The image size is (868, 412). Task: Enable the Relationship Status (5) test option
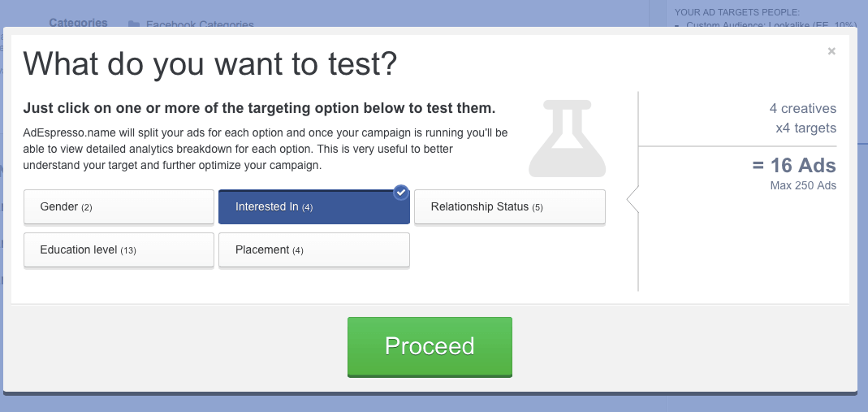[510, 207]
